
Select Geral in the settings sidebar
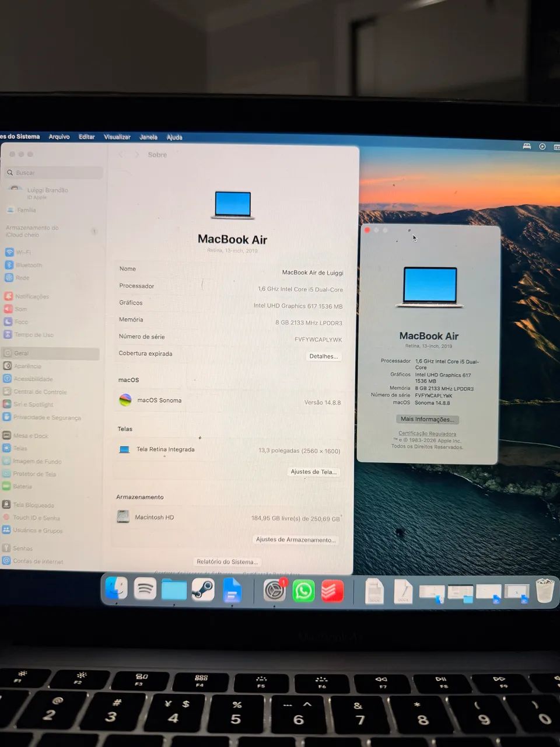[51, 353]
